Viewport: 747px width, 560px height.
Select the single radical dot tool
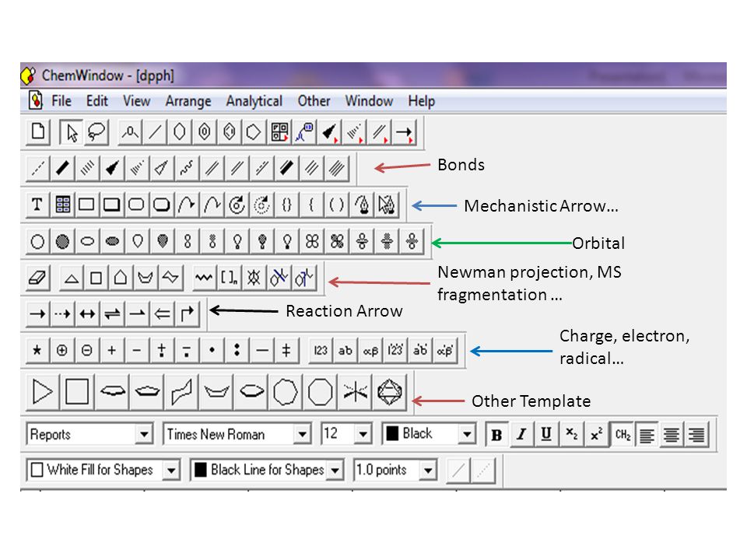coord(212,351)
